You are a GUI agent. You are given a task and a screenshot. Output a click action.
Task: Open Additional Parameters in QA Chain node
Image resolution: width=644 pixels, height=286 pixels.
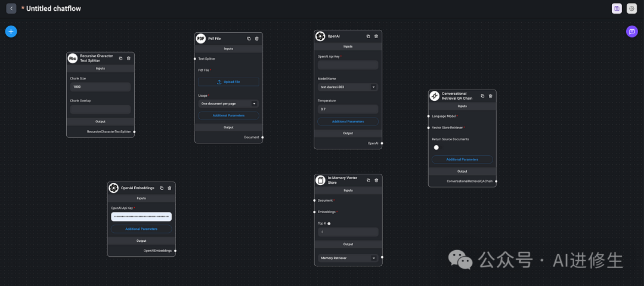(x=462, y=159)
